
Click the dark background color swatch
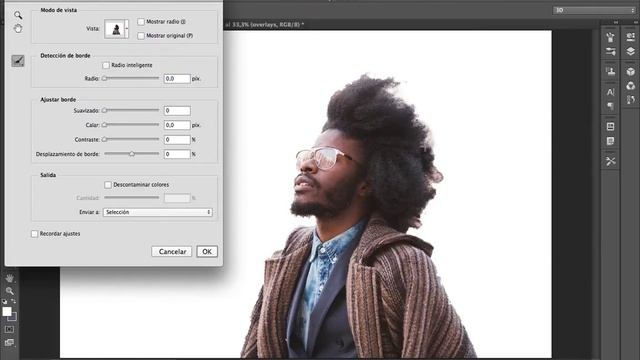13,317
